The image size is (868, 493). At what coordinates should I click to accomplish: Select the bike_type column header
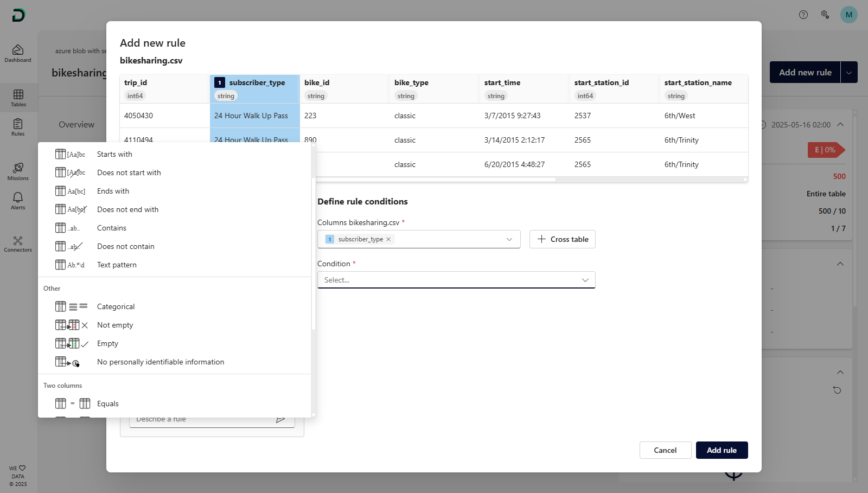(411, 82)
